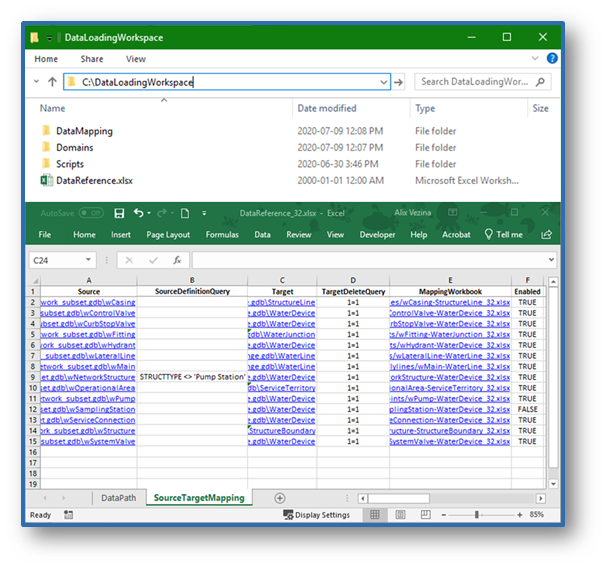Open the Excel Formulas tab
The image size is (607, 569).
pyautogui.click(x=222, y=235)
